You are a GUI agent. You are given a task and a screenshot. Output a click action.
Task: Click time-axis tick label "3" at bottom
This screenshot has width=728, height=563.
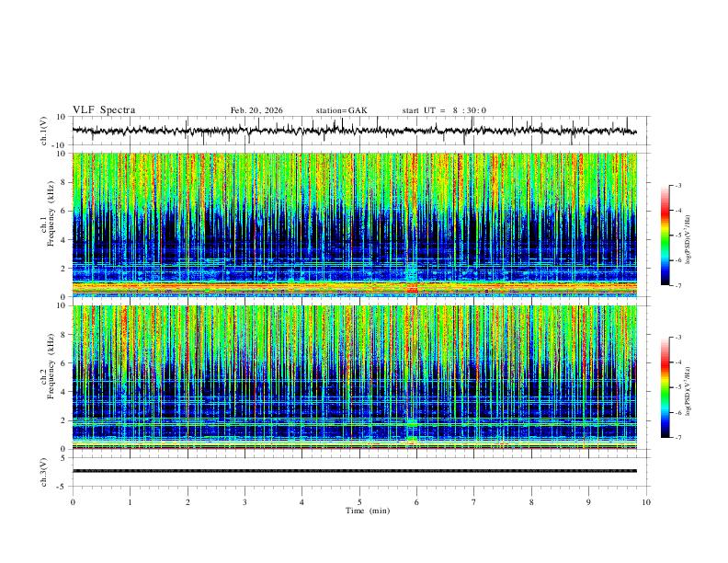(245, 502)
